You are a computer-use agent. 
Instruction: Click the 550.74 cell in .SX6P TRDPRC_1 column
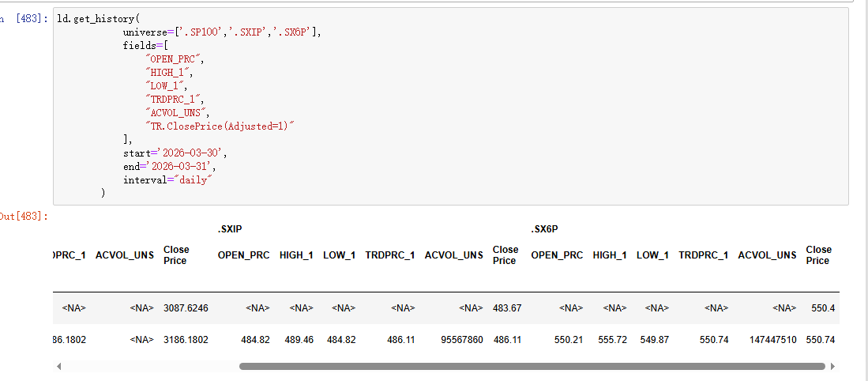714,340
